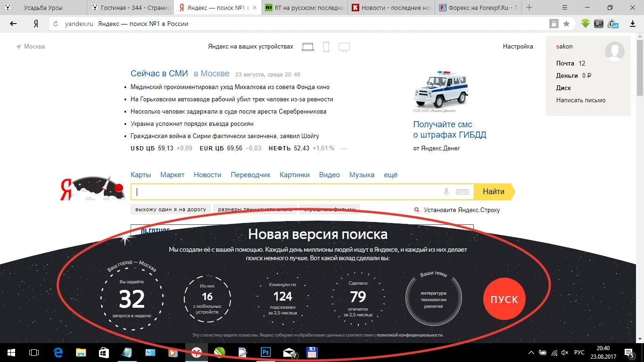
Task: Open the ГИБДД fines SMS promo link
Action: click(450, 130)
